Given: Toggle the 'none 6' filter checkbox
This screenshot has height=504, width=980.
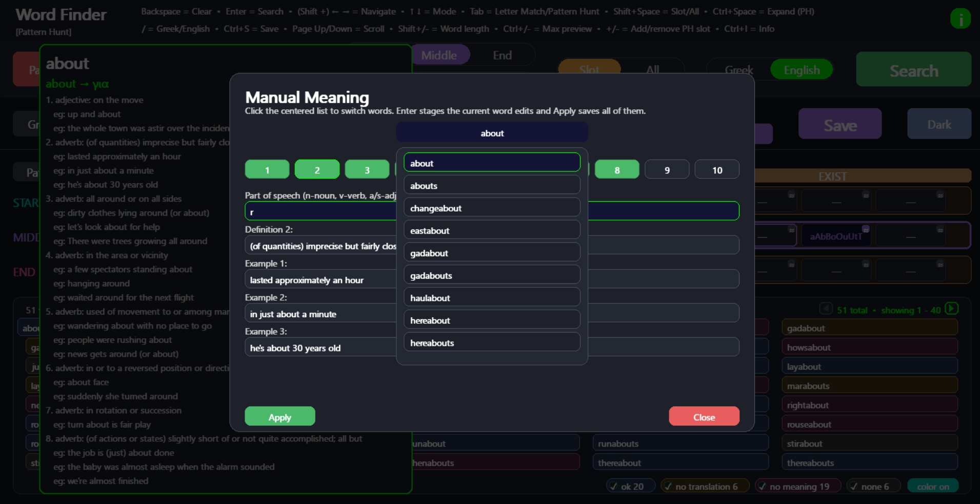Looking at the screenshot, I should point(874,486).
